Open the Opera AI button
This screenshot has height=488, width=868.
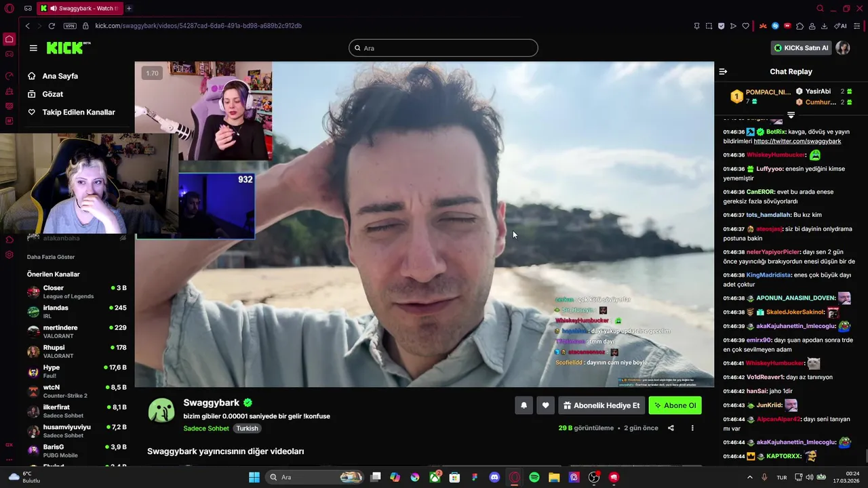(x=840, y=26)
